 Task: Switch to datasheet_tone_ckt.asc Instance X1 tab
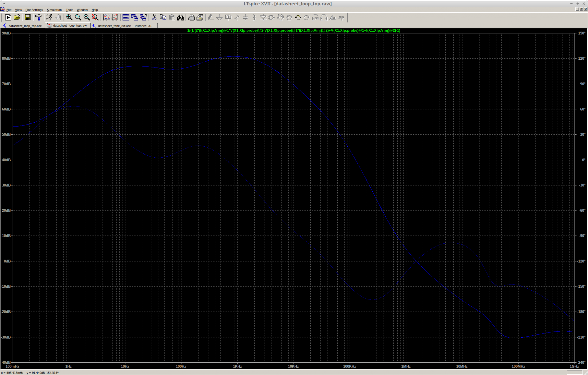point(124,26)
